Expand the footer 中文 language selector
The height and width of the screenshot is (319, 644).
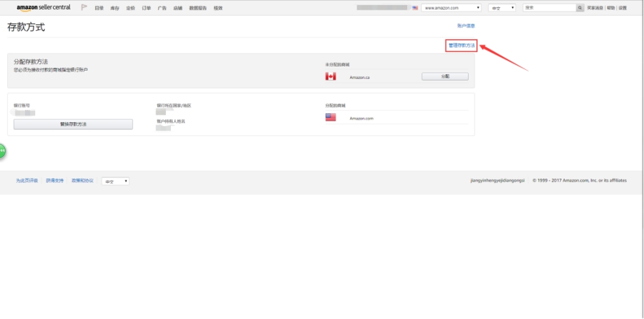pos(116,181)
